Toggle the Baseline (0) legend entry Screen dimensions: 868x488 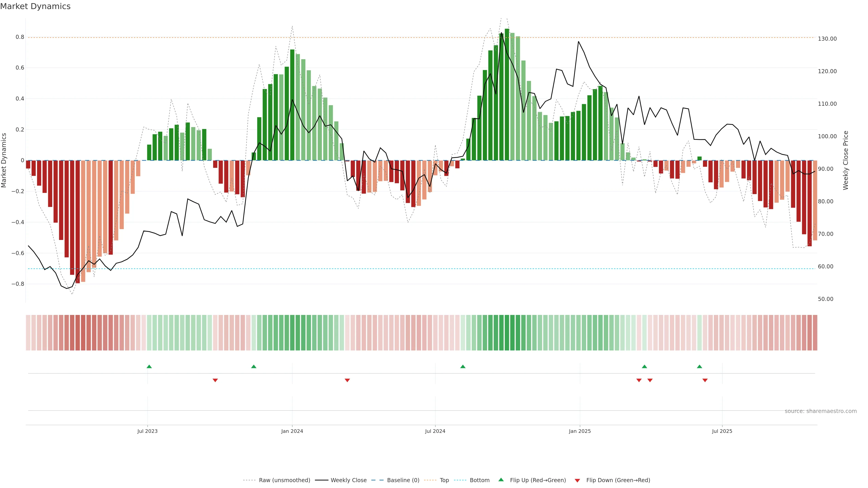[x=403, y=480]
